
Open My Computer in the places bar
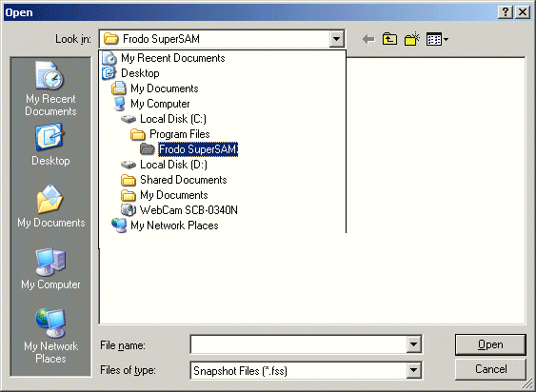(50, 268)
